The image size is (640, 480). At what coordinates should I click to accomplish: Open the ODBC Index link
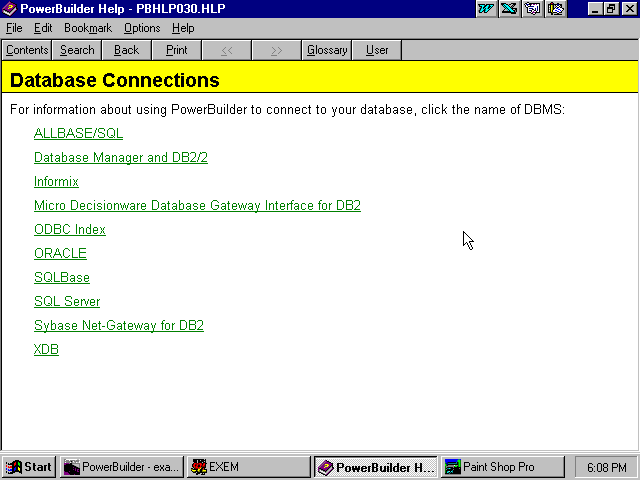pos(70,229)
